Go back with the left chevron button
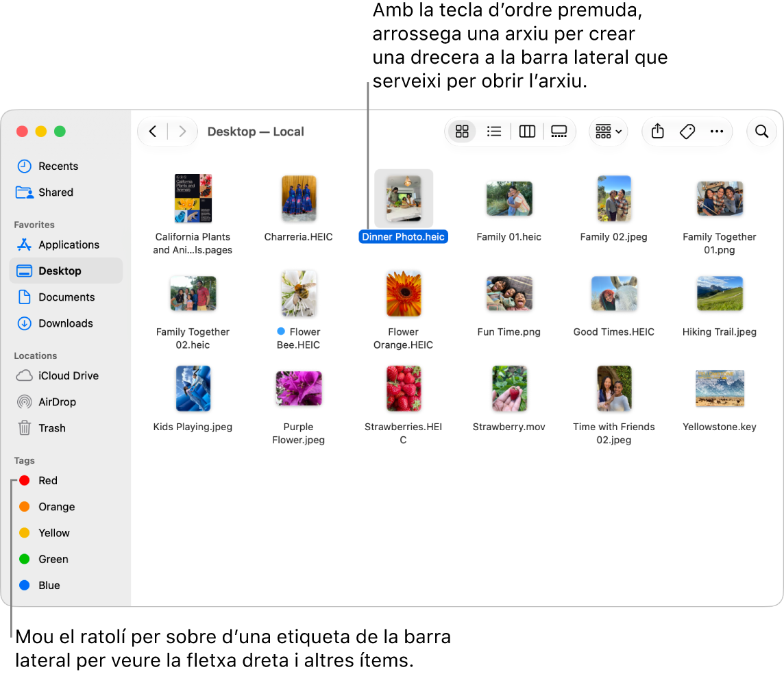The width and height of the screenshot is (784, 674). [153, 132]
